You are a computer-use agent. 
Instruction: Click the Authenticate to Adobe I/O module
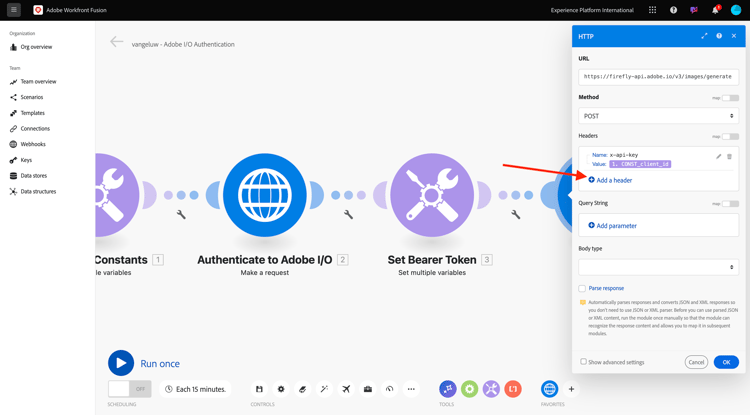coord(265,195)
